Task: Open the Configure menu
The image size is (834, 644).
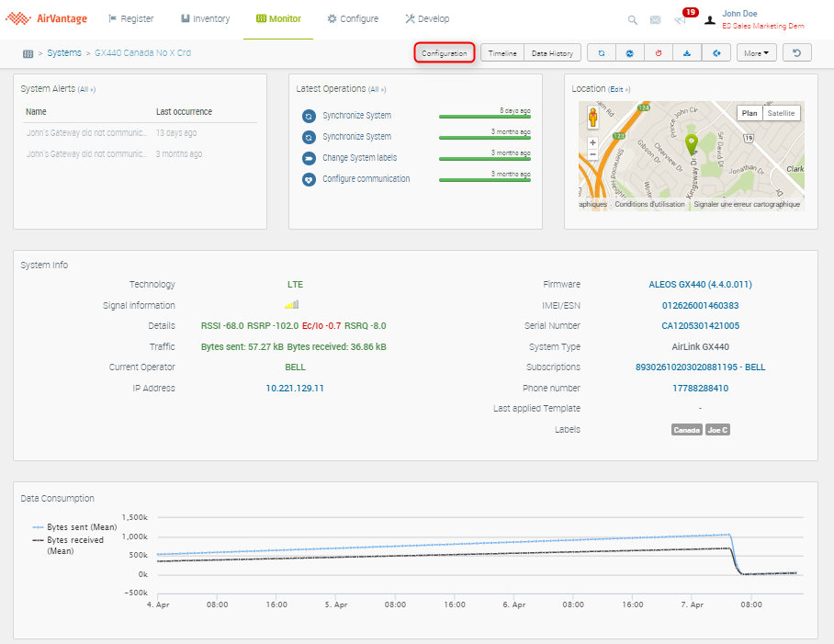Action: tap(353, 18)
